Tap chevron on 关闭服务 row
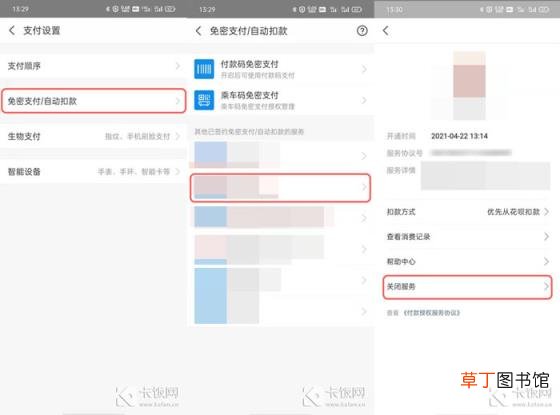Screen dimensions: 560x415 click(546, 286)
